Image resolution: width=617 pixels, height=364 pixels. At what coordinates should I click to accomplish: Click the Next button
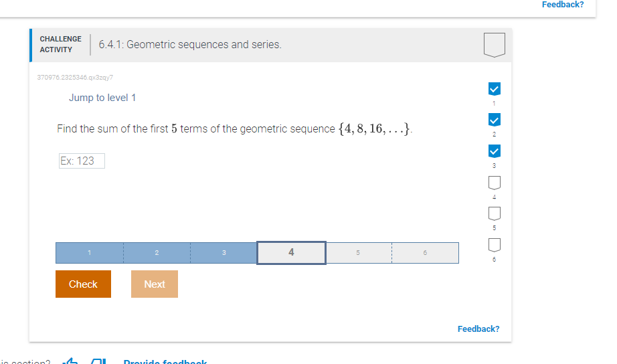154,284
